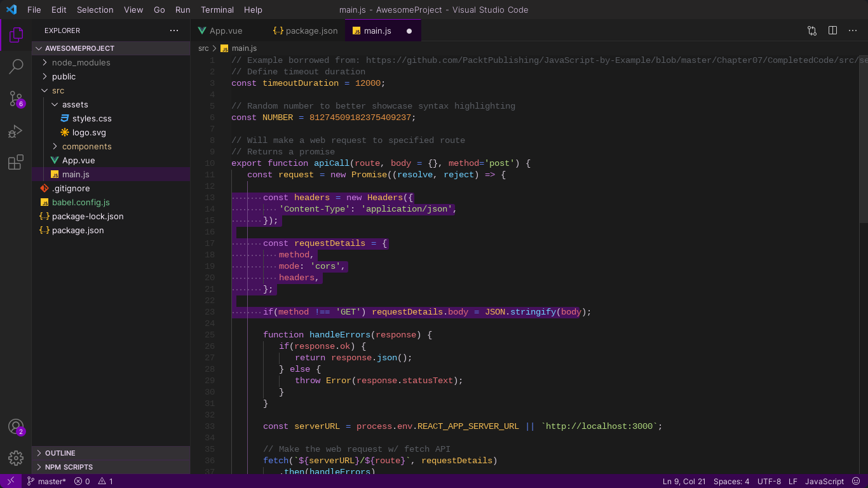
Task: Close the unsaved main.js tab dot
Action: pyautogui.click(x=409, y=30)
